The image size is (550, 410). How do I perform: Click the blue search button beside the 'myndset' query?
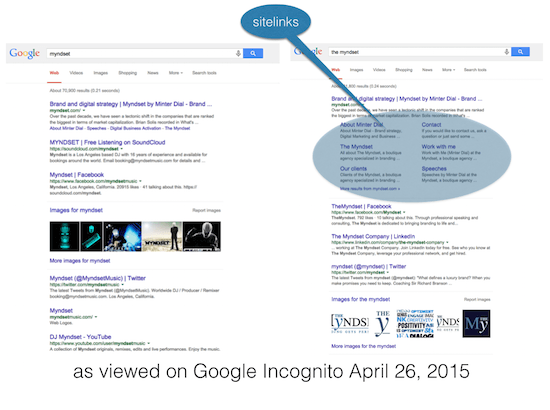tap(253, 53)
